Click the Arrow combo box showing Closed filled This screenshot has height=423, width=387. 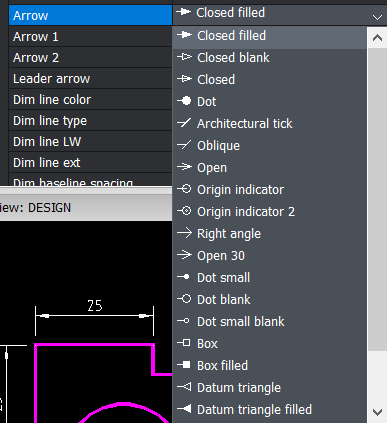[279, 15]
